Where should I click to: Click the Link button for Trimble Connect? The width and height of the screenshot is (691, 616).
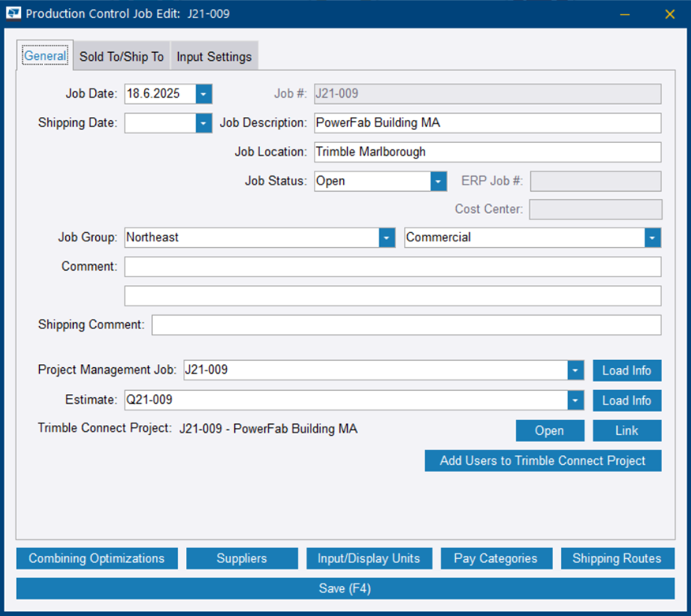[x=627, y=431]
